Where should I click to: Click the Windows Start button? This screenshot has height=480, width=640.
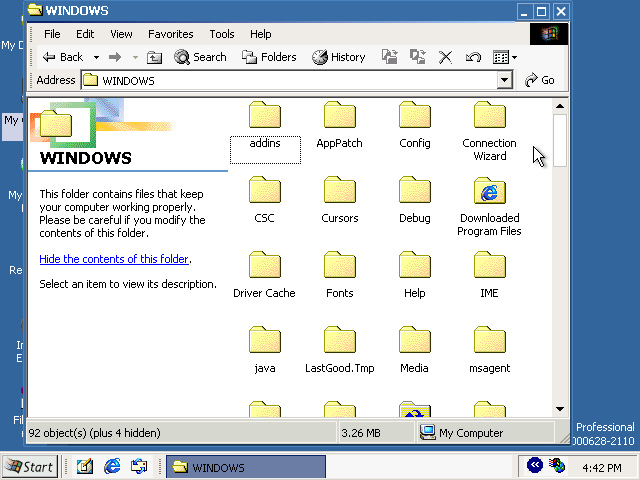click(29, 467)
